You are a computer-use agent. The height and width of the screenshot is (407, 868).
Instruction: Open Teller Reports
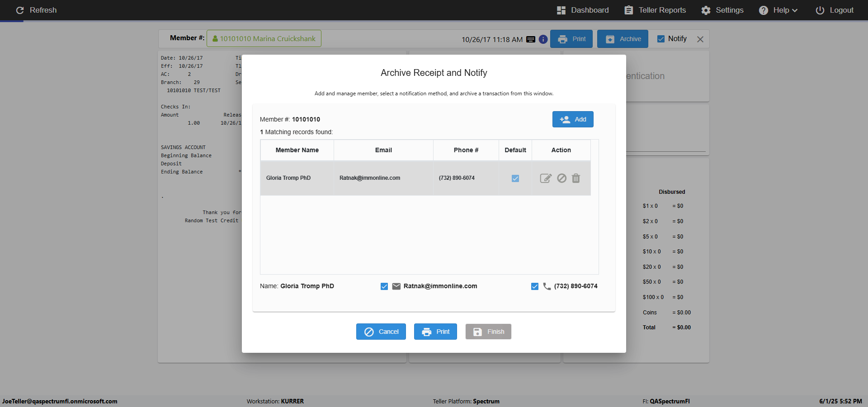point(655,10)
